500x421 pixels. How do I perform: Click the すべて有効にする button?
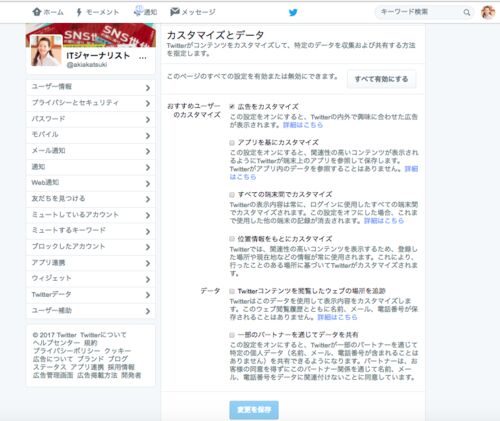pos(381,79)
